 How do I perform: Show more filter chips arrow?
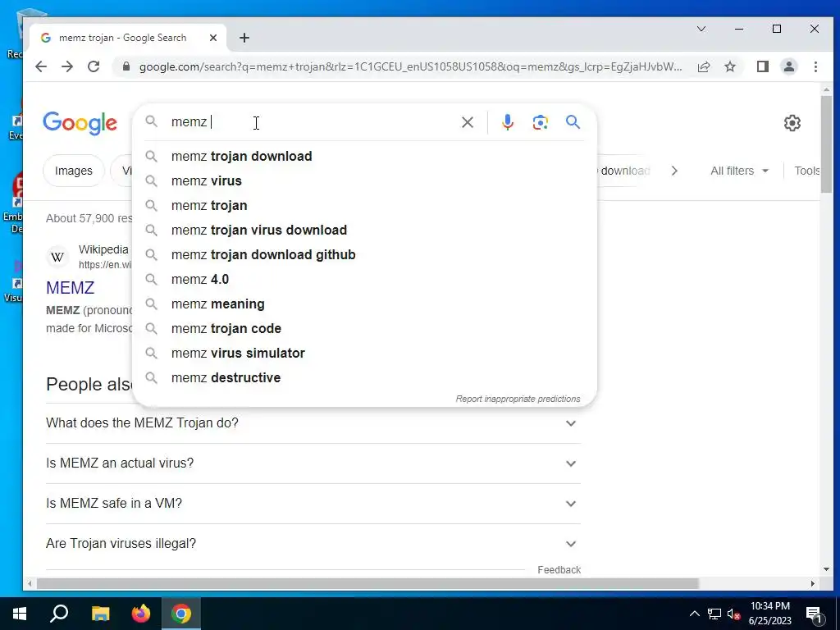click(x=674, y=171)
